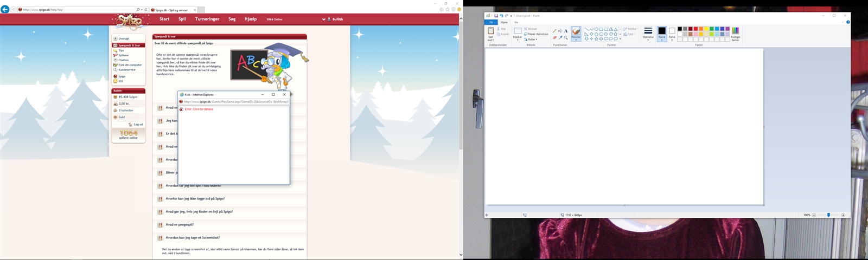Viewport: 868px width, 260px height.
Task: Activate the Magnifier tool
Action: pyautogui.click(x=566, y=38)
